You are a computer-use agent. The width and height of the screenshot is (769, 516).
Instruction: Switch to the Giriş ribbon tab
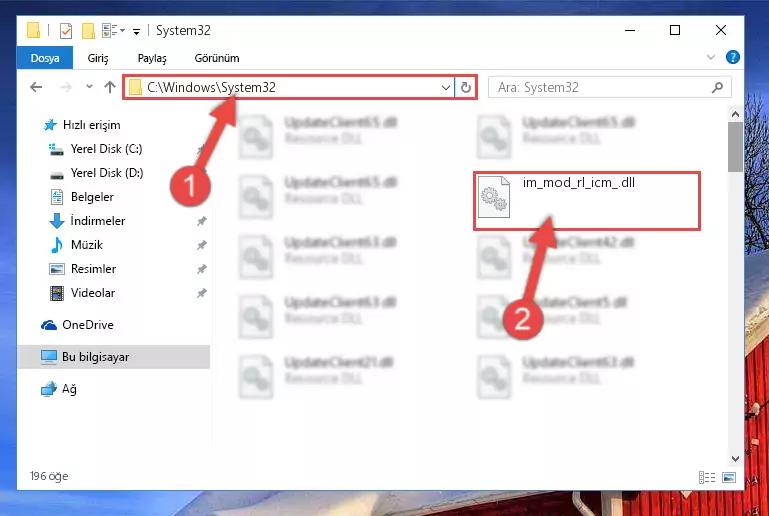[x=98, y=58]
